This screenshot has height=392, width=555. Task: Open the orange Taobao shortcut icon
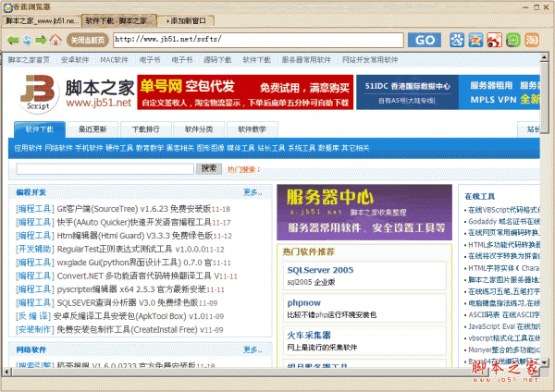point(532,40)
